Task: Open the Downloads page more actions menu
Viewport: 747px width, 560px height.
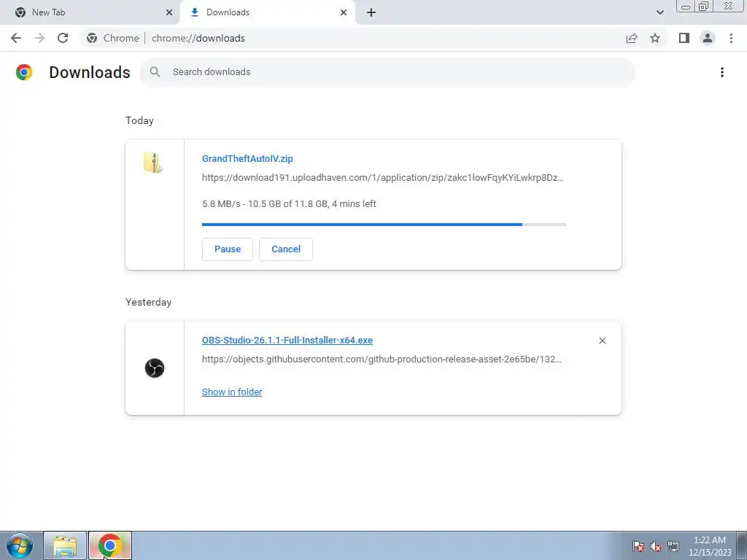Action: (x=722, y=72)
